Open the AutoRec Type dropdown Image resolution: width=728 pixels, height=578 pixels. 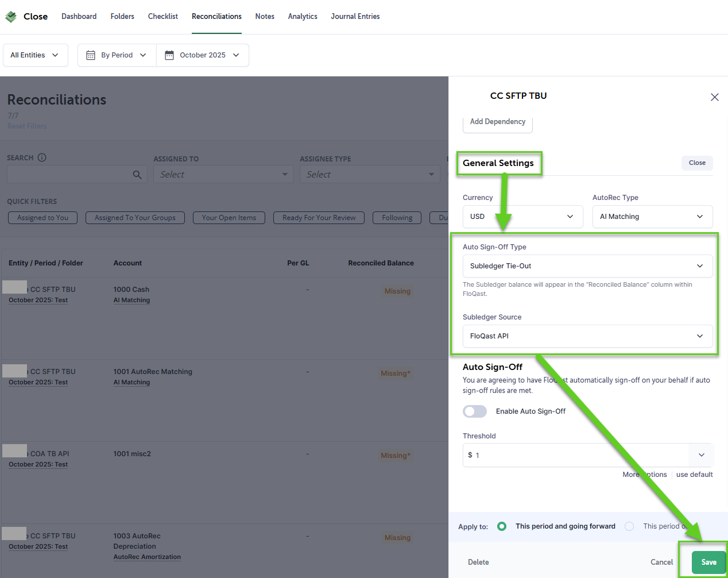pyautogui.click(x=652, y=217)
